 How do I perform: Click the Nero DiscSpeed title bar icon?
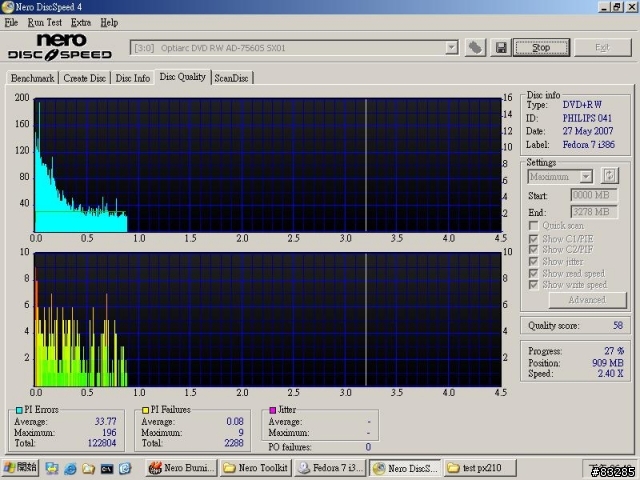point(7,7)
